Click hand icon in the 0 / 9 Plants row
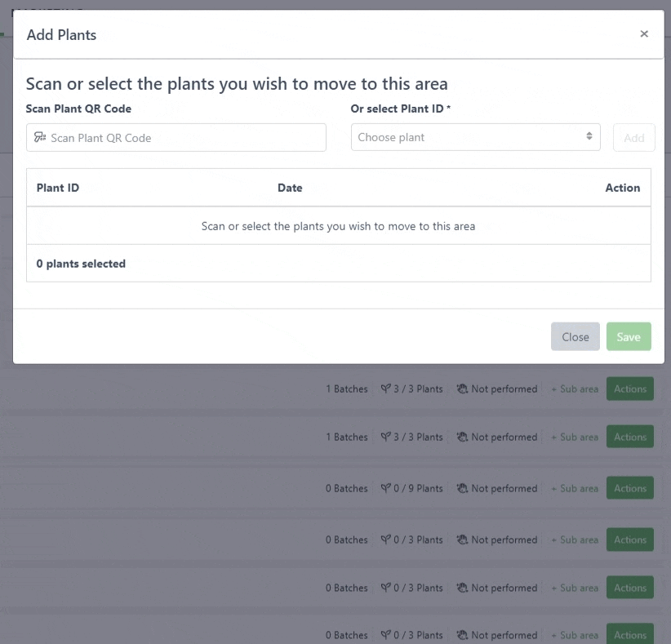Viewport: 671px width, 644px height. click(x=462, y=488)
